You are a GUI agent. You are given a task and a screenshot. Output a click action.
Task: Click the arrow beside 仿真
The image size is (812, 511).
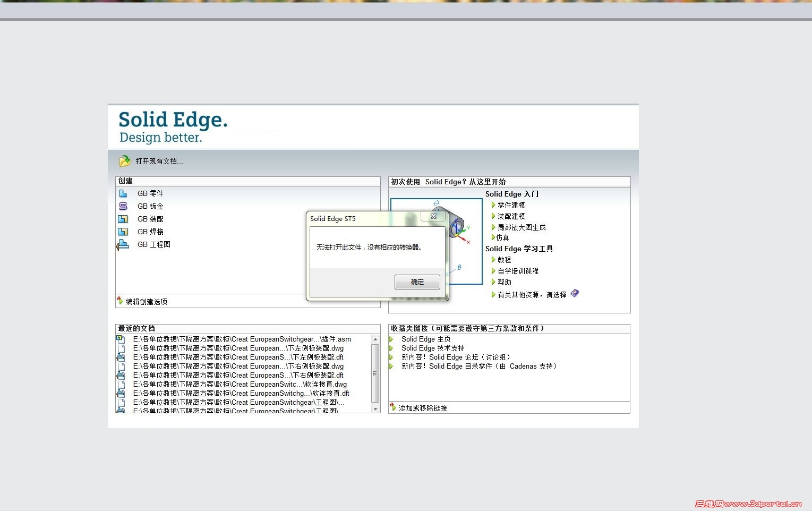click(x=493, y=237)
